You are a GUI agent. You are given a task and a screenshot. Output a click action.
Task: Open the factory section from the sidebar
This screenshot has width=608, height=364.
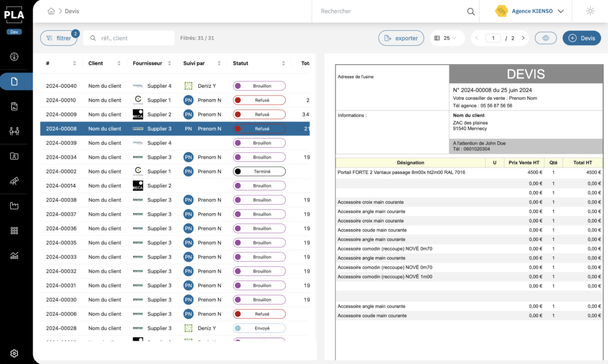point(14,205)
